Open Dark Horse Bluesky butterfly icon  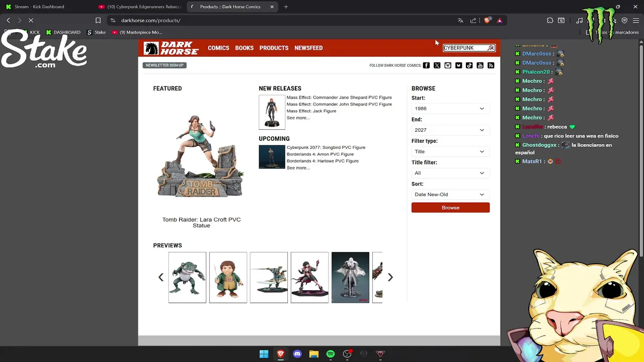point(458,65)
